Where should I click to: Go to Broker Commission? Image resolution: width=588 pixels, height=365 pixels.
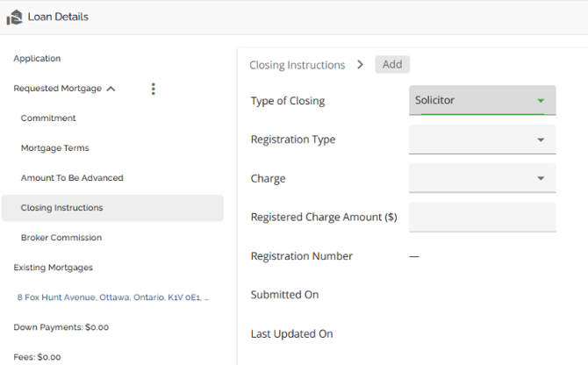click(61, 238)
